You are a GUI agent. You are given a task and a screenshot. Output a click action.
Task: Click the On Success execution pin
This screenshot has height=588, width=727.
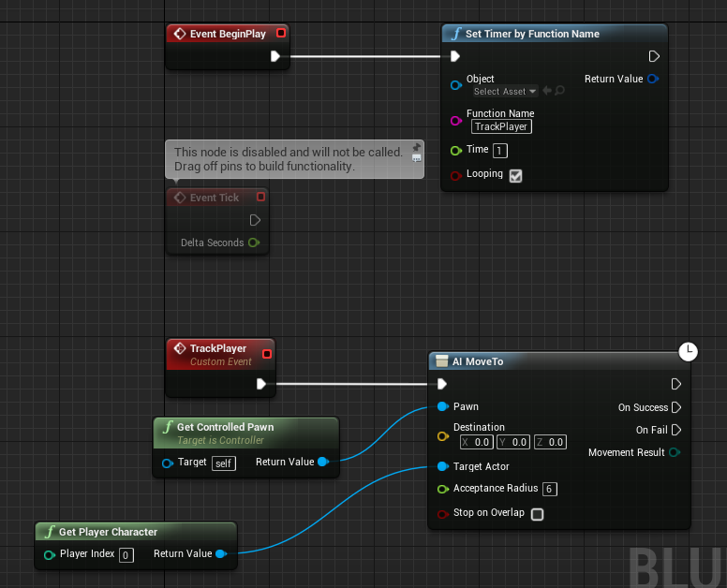pos(676,407)
